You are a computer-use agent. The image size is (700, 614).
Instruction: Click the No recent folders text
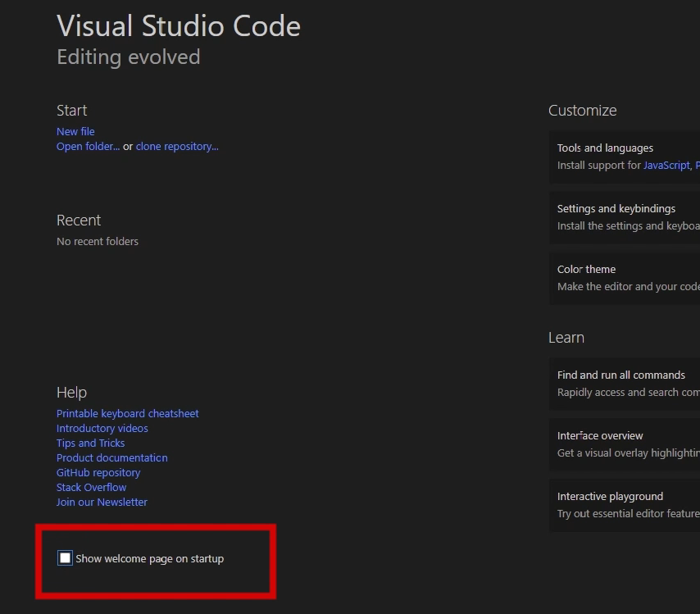coord(98,242)
